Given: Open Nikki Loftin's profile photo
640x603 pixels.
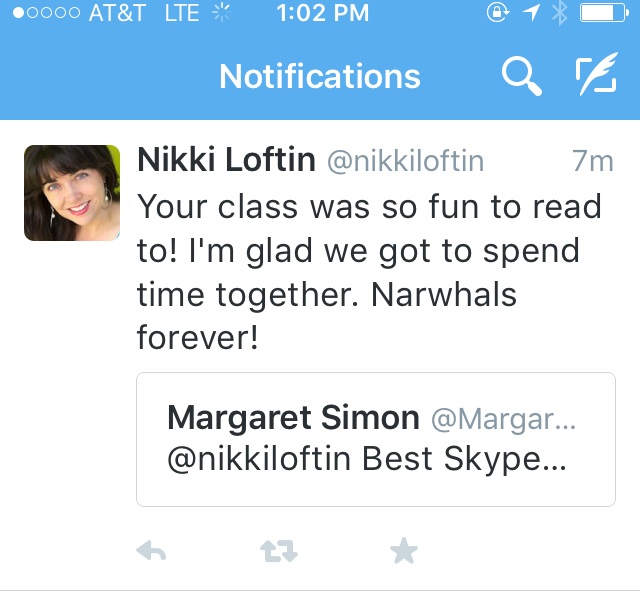Looking at the screenshot, I should click(x=72, y=193).
